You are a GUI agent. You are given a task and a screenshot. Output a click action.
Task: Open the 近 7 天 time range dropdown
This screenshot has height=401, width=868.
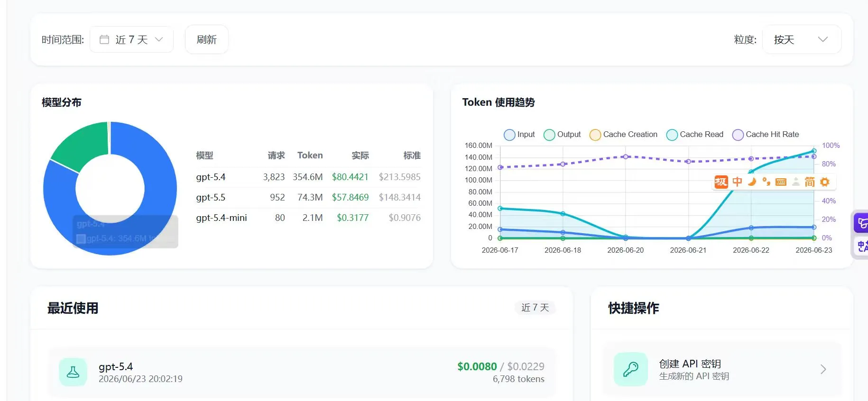point(131,39)
